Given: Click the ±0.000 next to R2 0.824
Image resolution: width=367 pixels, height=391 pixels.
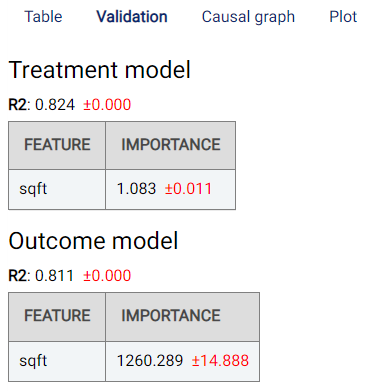Looking at the screenshot, I should pos(107,105).
